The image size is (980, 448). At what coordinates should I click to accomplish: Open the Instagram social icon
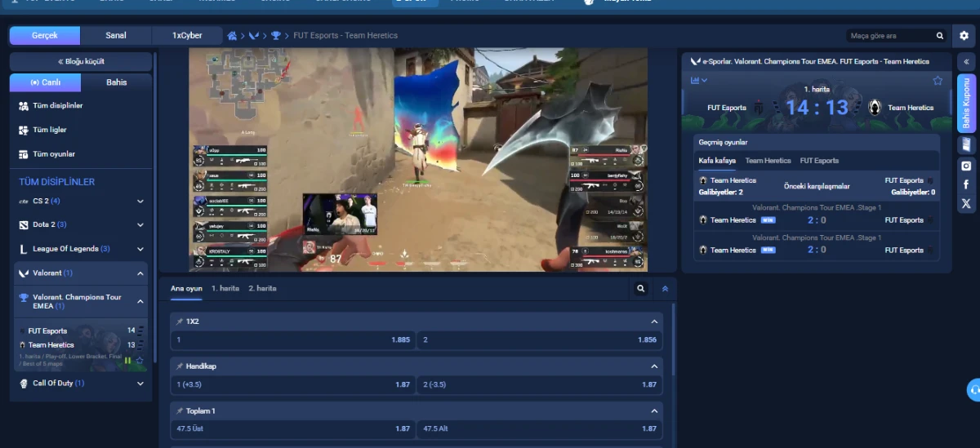click(966, 166)
